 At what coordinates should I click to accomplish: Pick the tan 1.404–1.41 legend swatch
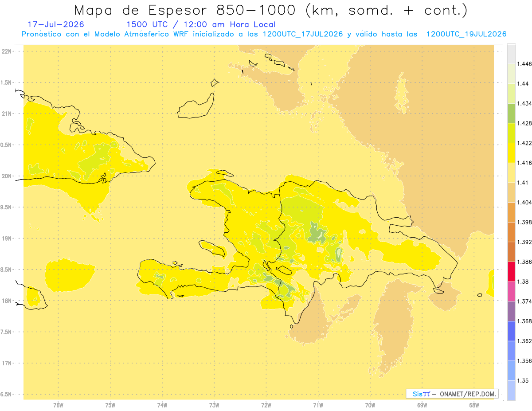tap(511, 192)
